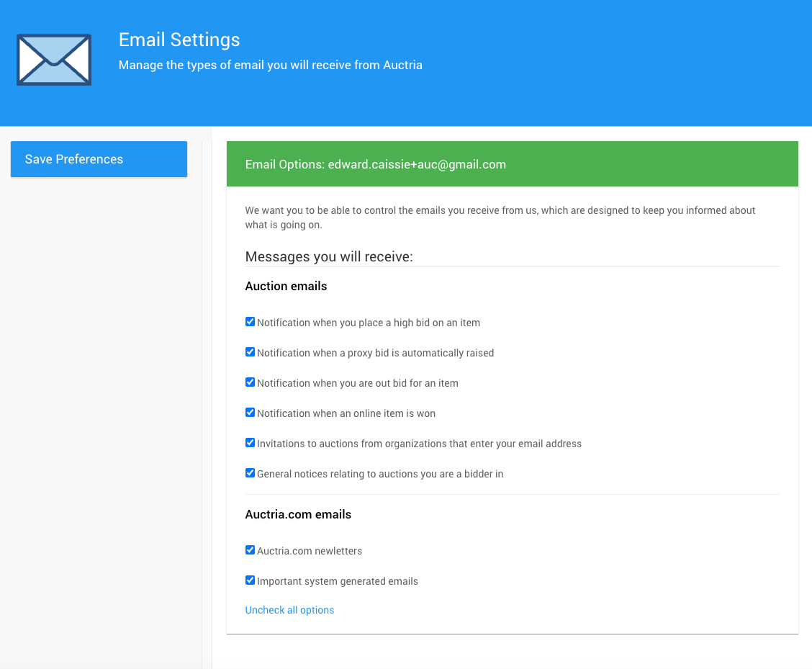Screen dimensions: 812x669
Task: Toggle the out bid notification checkbox
Action: pyautogui.click(x=251, y=382)
